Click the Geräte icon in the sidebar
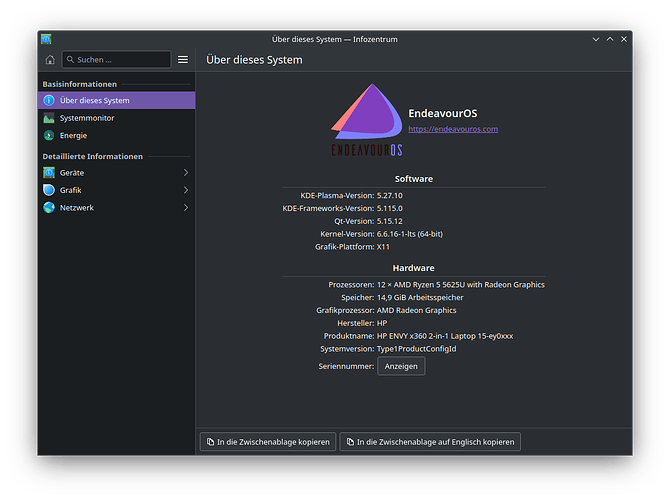The width and height of the screenshot is (670, 500). (x=49, y=173)
